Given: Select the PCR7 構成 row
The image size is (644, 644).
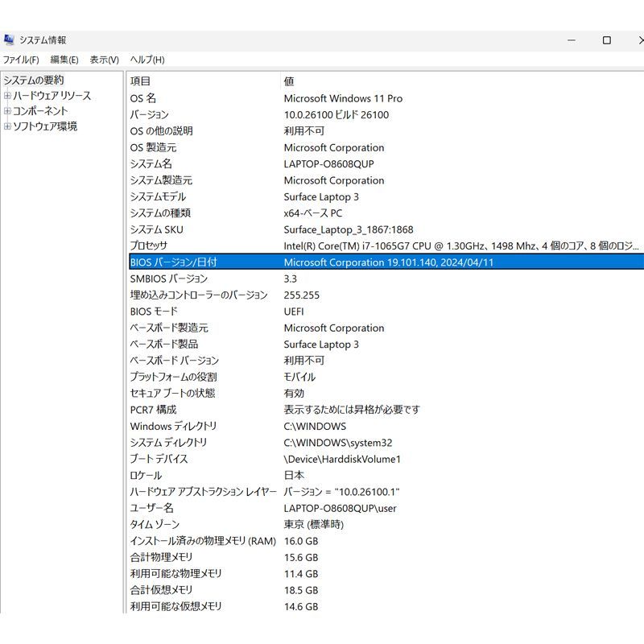Looking at the screenshot, I should (x=386, y=410).
